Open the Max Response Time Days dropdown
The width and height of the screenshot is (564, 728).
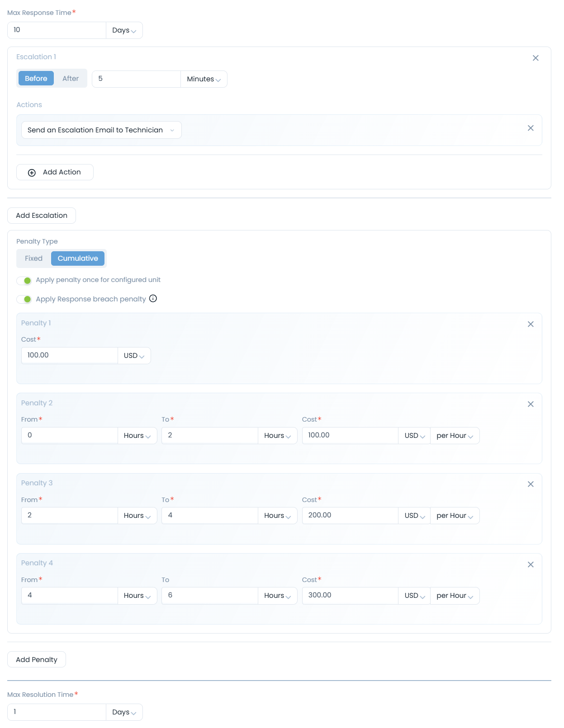[124, 30]
